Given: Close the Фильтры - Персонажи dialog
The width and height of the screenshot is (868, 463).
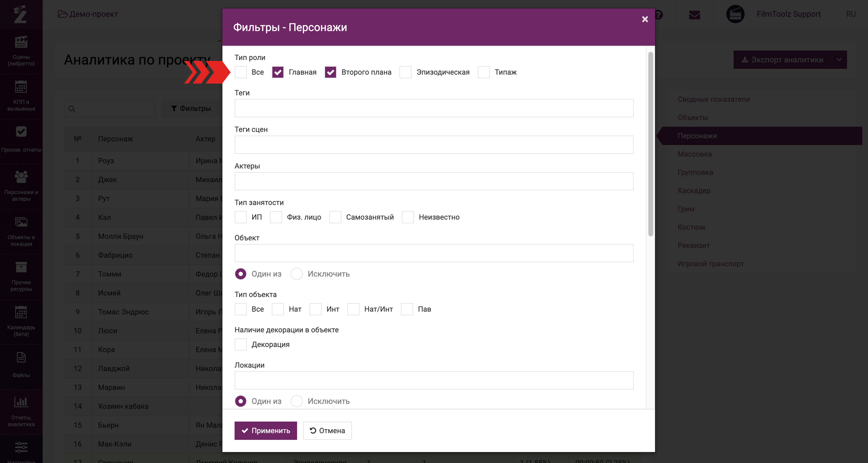Looking at the screenshot, I should point(645,19).
